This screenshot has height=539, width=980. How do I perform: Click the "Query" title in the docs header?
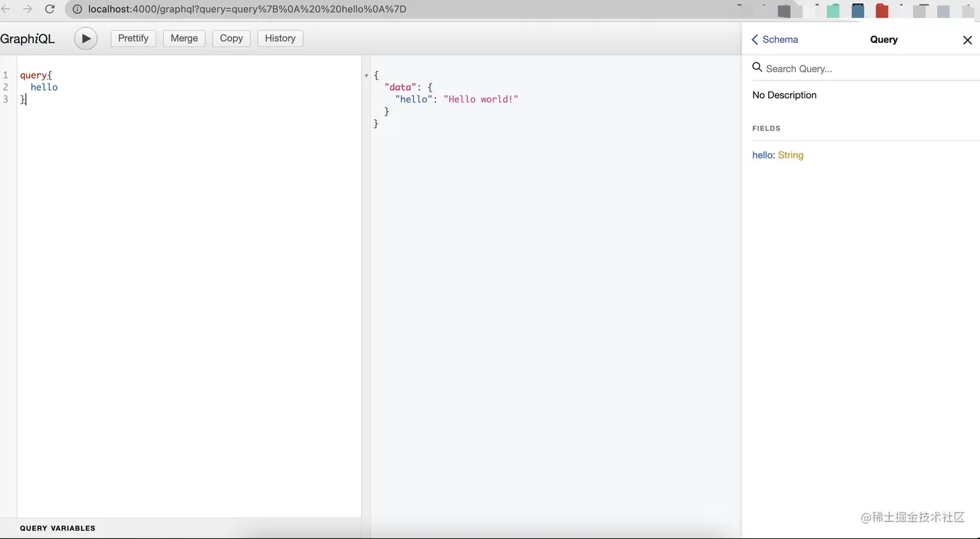884,40
